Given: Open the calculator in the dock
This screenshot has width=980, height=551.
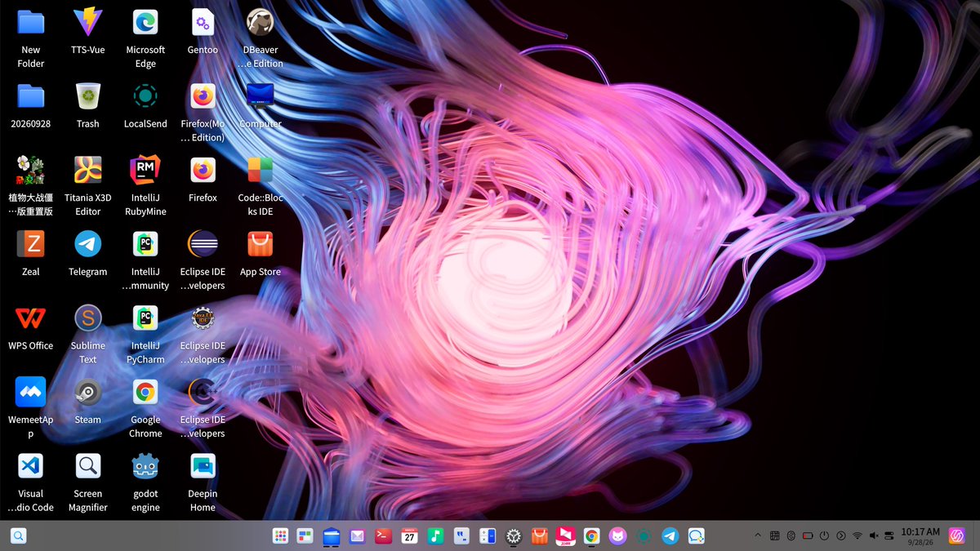Looking at the screenshot, I should [488, 536].
